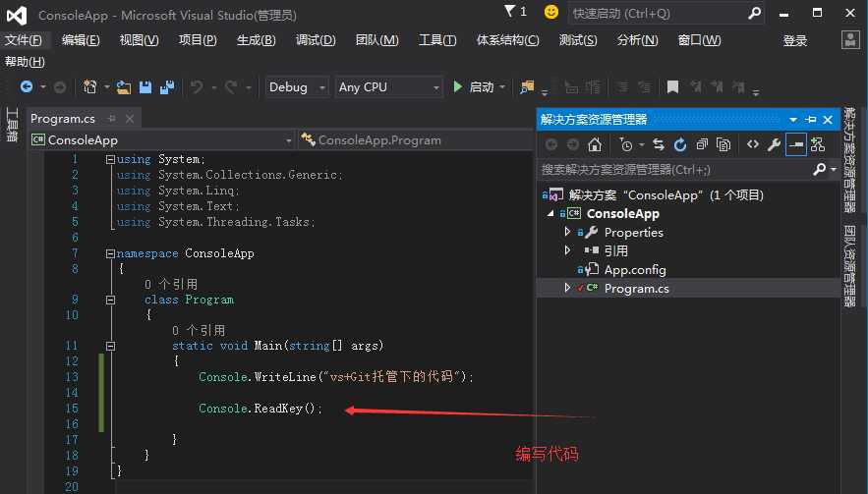Viewport: 868px width, 494px height.
Task: Open the 调试(D) menu
Action: coord(316,40)
